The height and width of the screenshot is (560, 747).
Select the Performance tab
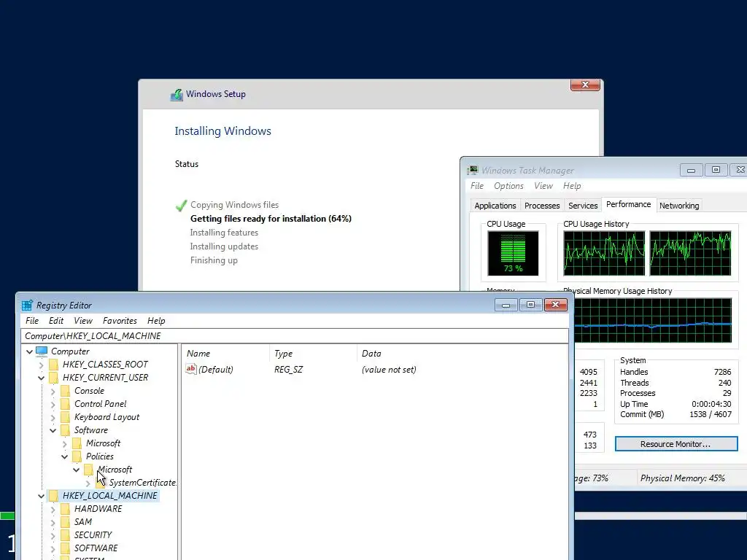coord(628,204)
